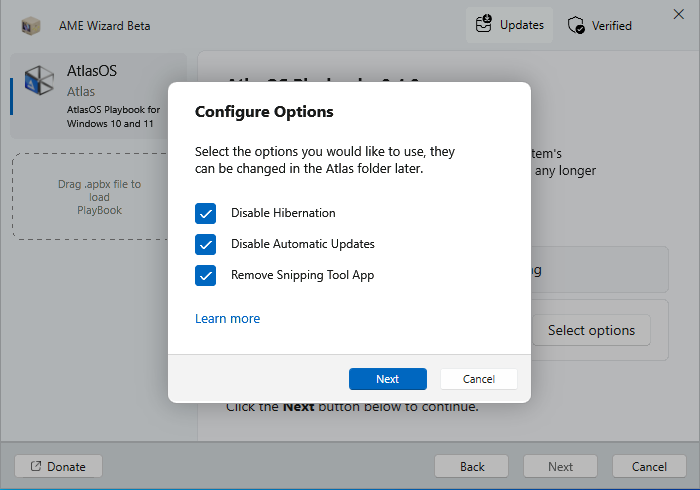Cancel the Configure Options dialog
700x490 pixels.
479,379
